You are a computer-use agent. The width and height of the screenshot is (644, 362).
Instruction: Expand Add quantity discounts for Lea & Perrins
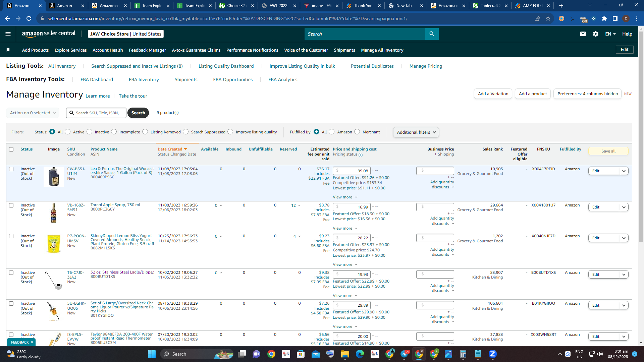442,185
